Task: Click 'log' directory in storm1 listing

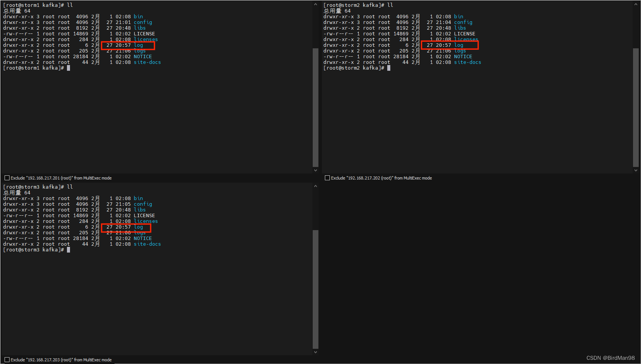Action: 138,45
